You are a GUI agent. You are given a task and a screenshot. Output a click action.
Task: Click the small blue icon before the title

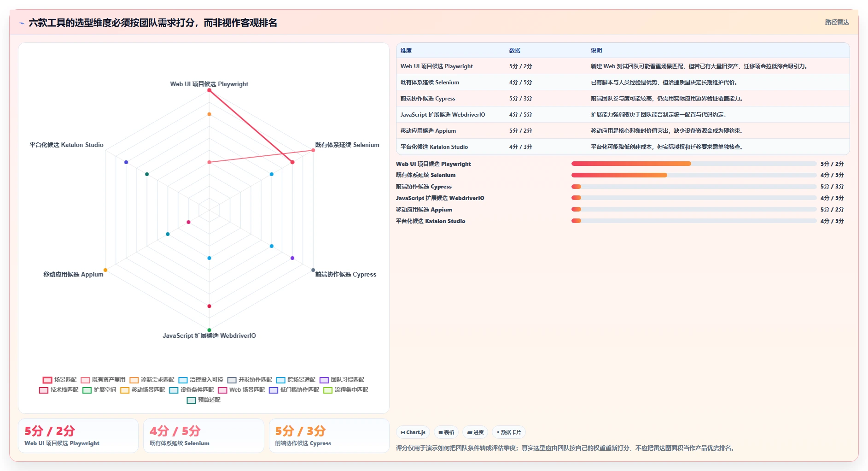22,23
